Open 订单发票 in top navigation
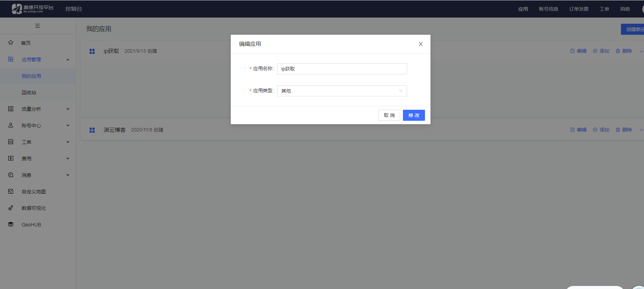This screenshot has width=644, height=289. pos(579,9)
